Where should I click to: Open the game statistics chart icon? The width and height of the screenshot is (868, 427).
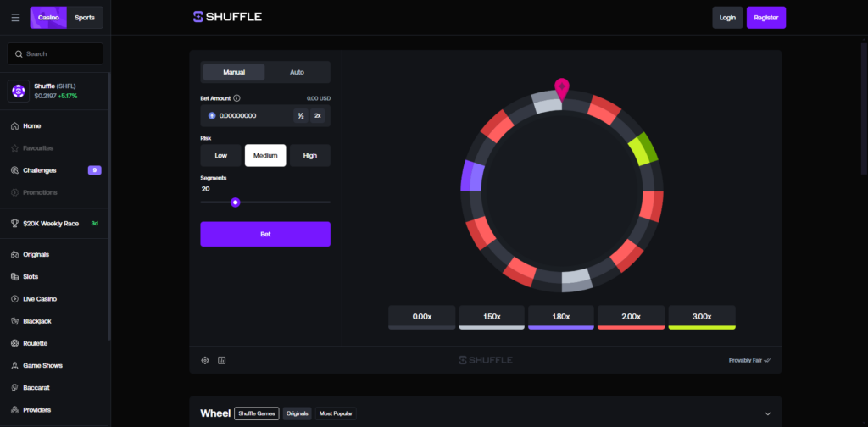click(x=222, y=361)
